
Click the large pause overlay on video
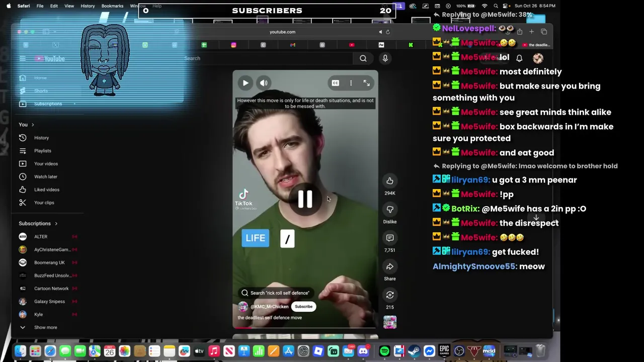click(305, 200)
